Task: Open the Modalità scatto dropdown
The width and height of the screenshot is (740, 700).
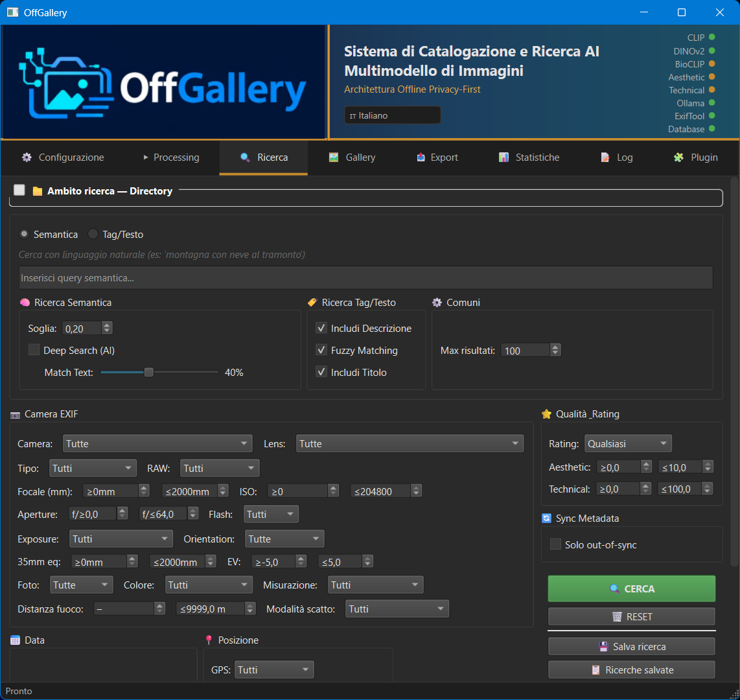Action: pyautogui.click(x=397, y=609)
